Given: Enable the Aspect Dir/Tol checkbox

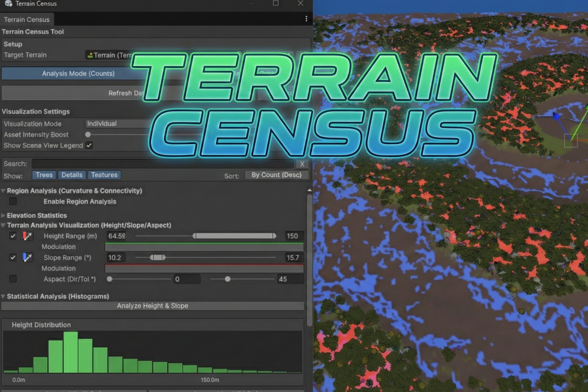Looking at the screenshot, I should click(x=13, y=279).
